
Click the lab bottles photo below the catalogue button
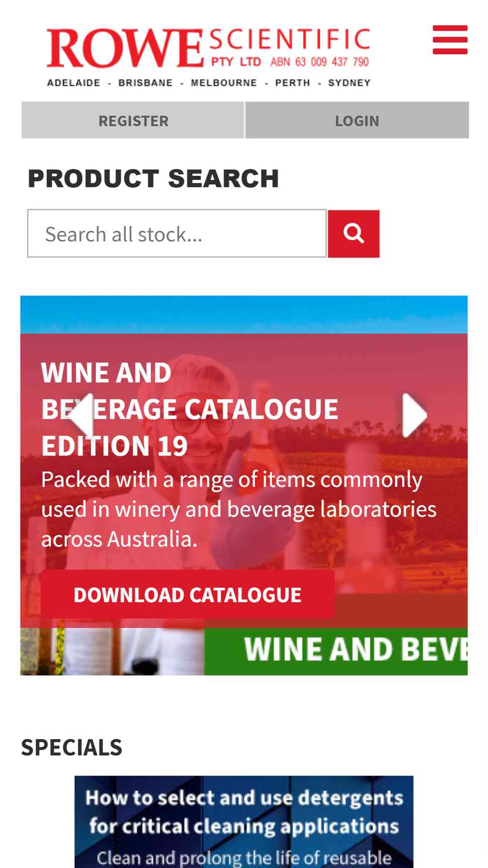pyautogui.click(x=112, y=651)
